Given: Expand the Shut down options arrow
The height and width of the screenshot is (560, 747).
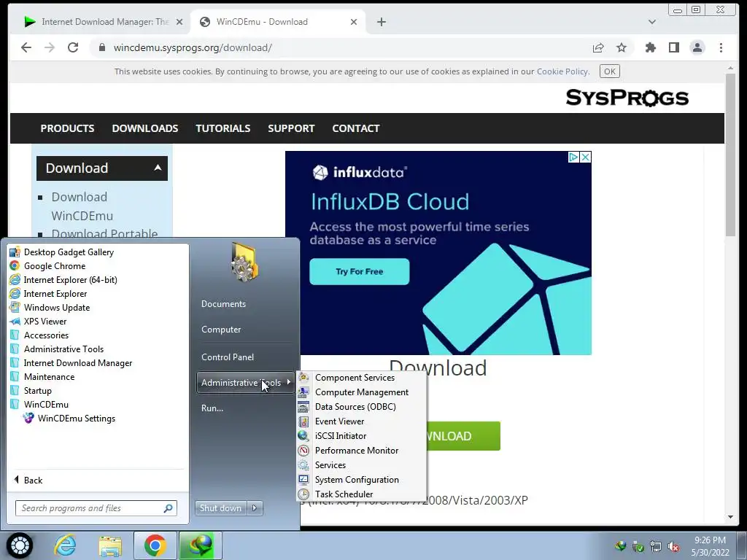Looking at the screenshot, I should pyautogui.click(x=255, y=508).
